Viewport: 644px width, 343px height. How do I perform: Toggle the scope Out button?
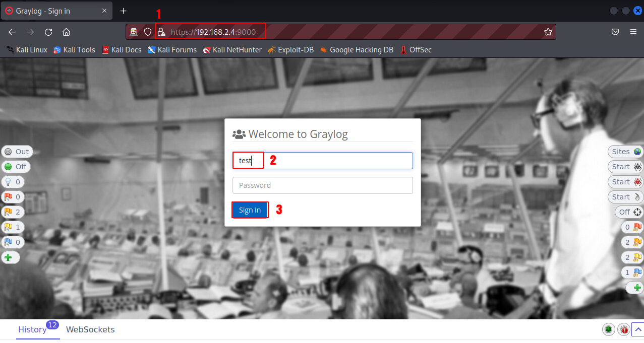click(x=16, y=152)
